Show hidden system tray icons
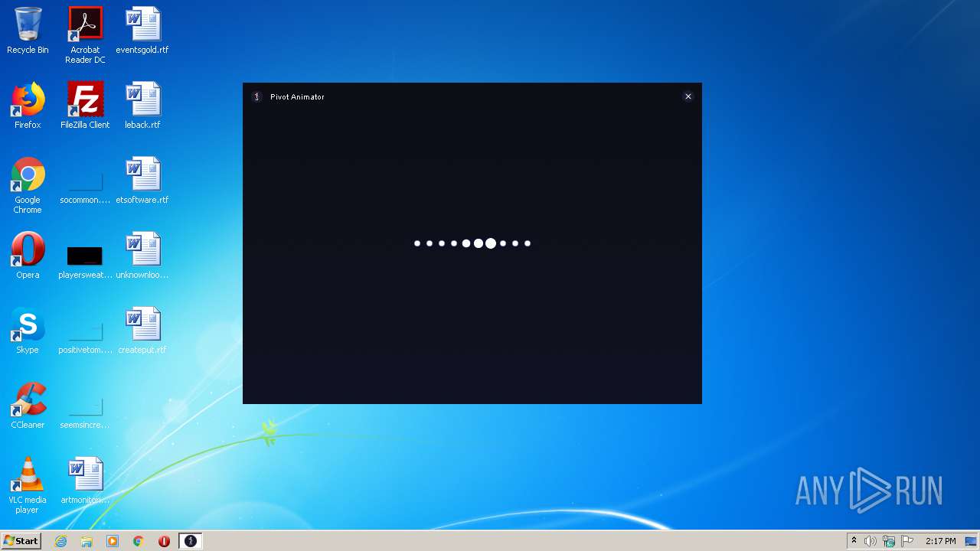Image resolution: width=980 pixels, height=551 pixels. tap(854, 541)
